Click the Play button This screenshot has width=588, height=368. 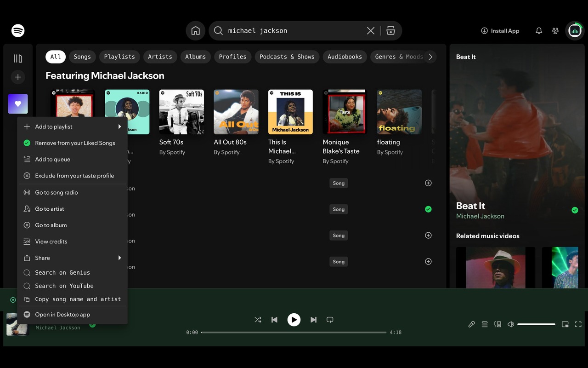tap(294, 320)
